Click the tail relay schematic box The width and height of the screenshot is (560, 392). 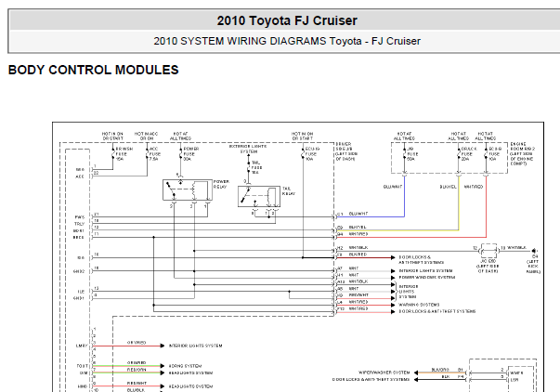coord(259,196)
